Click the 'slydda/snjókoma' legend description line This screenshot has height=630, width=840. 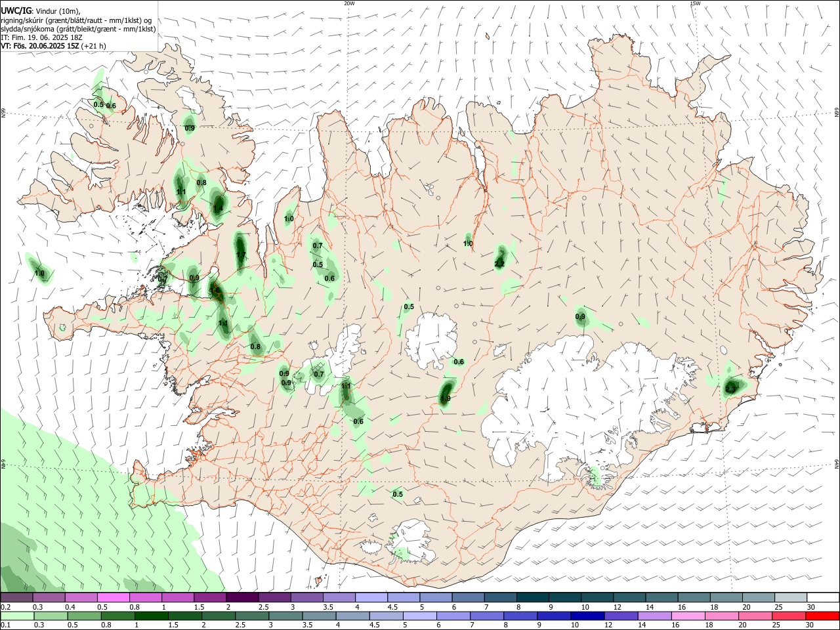tap(78, 29)
